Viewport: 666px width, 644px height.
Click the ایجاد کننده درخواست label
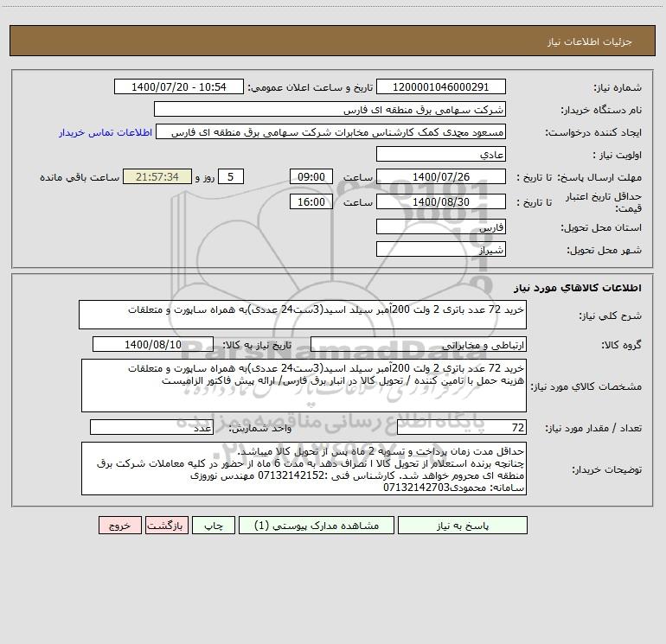tap(593, 132)
